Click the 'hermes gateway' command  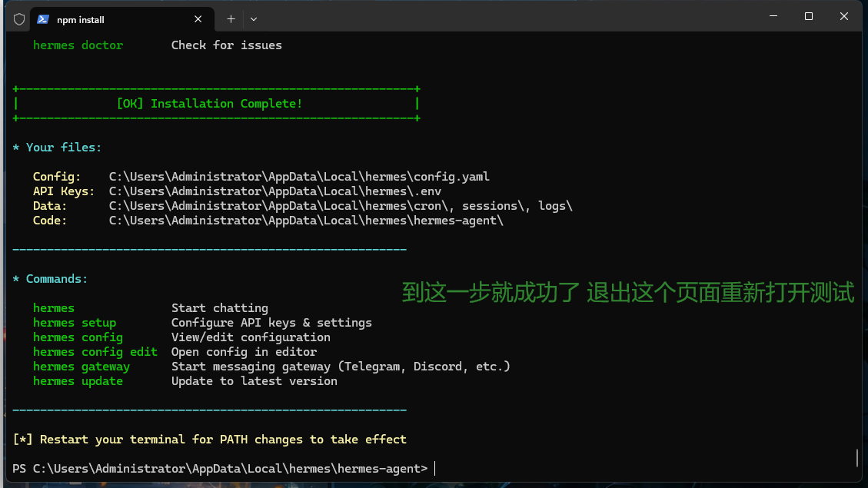click(x=81, y=367)
